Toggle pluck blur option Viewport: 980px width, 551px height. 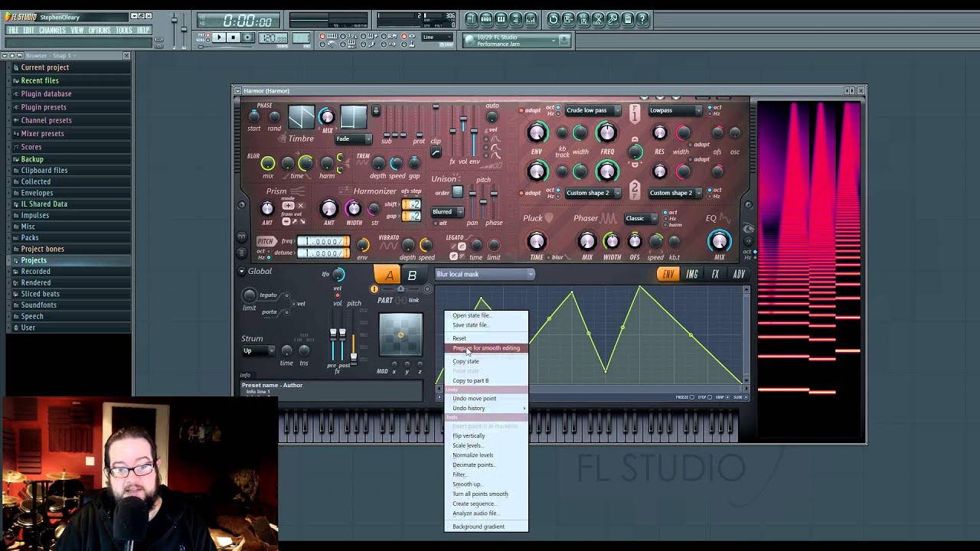click(x=548, y=257)
